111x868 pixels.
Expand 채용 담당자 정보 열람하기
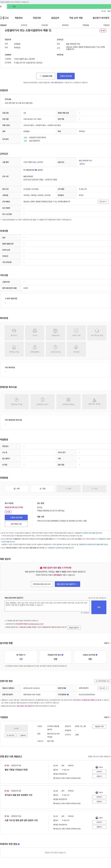67,584
